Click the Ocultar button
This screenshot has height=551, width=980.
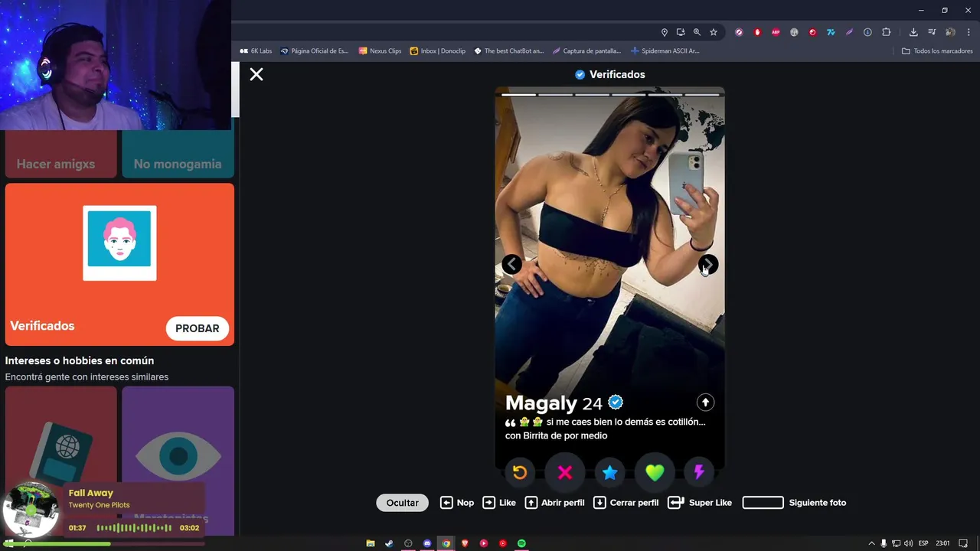402,503
